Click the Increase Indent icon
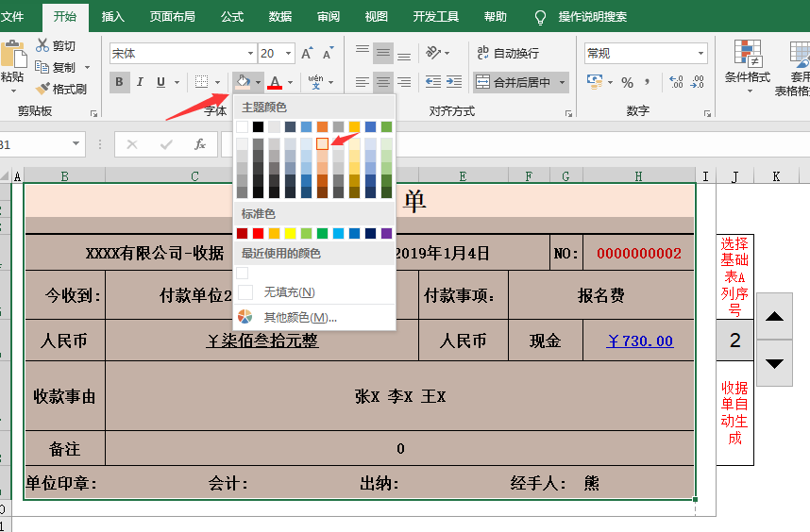 [453, 82]
